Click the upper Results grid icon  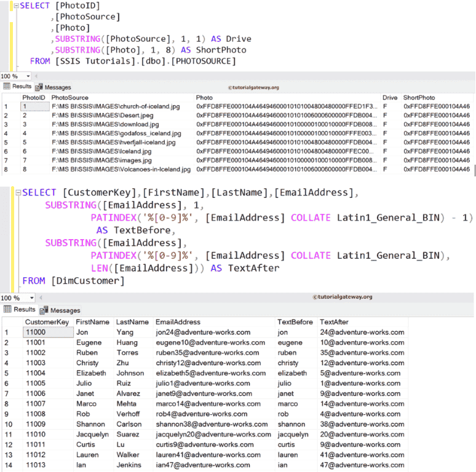7,87
